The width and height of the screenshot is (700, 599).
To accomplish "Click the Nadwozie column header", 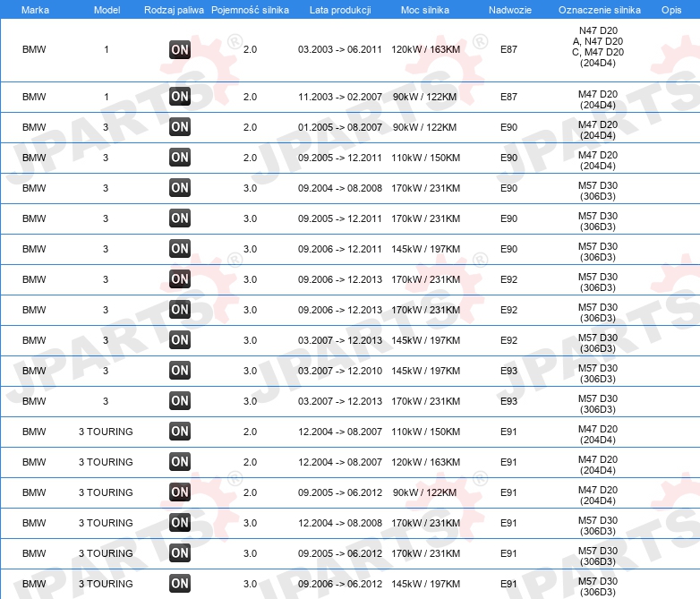I will pos(510,10).
